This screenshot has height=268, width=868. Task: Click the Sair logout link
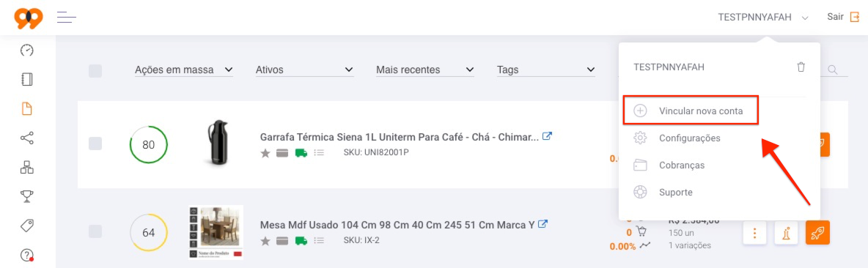tap(843, 17)
